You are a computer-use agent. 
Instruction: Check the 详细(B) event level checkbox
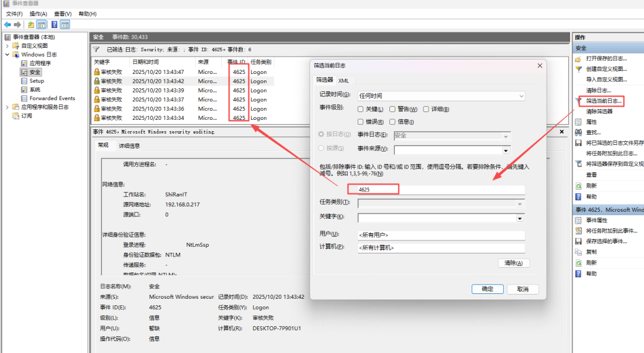click(426, 109)
